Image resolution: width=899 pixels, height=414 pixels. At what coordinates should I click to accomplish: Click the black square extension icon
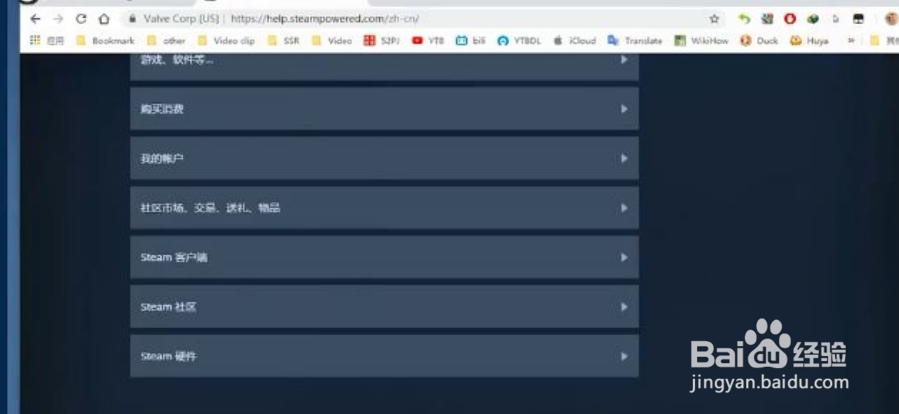[858, 19]
